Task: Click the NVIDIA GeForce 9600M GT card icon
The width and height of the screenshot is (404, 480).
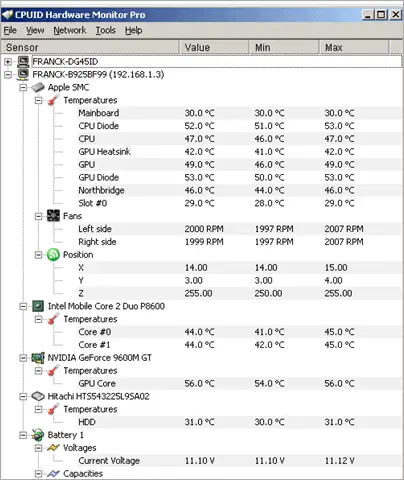Action: (38, 358)
